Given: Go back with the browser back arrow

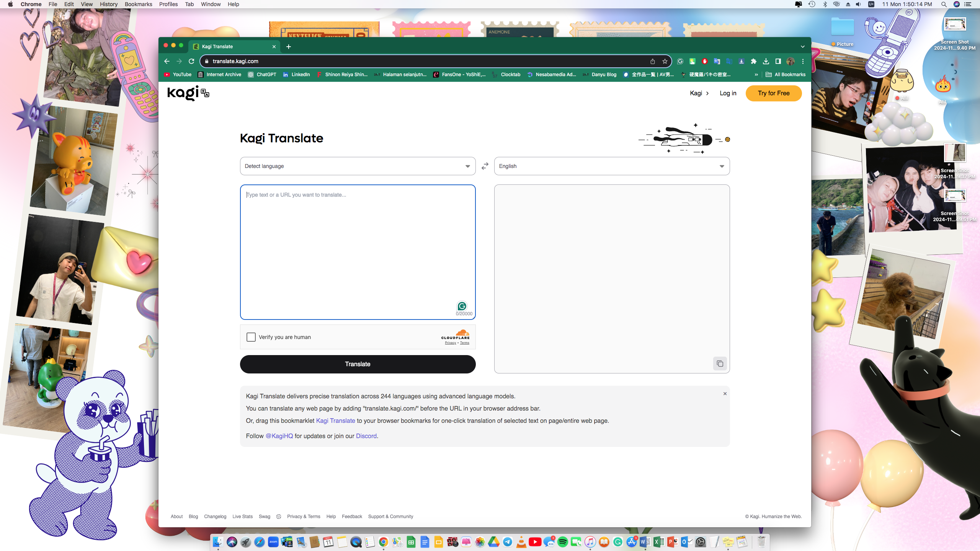Looking at the screenshot, I should click(x=167, y=61).
